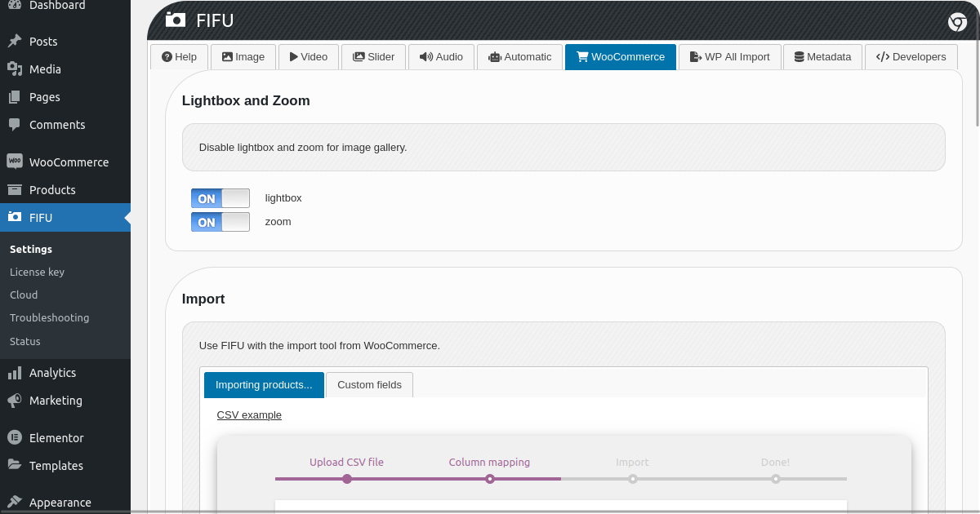Viewport: 980px width, 514px height.
Task: Open Cloud in FIFU submenu
Action: pyautogui.click(x=24, y=295)
